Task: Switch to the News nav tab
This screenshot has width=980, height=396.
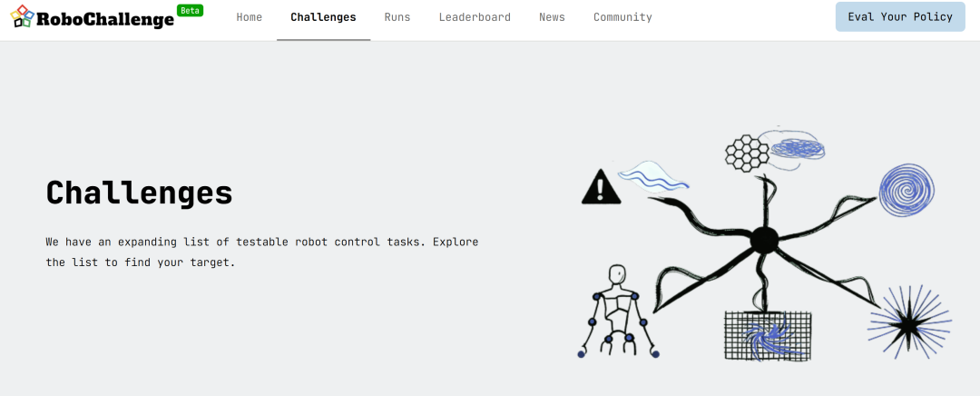Action: [552, 17]
